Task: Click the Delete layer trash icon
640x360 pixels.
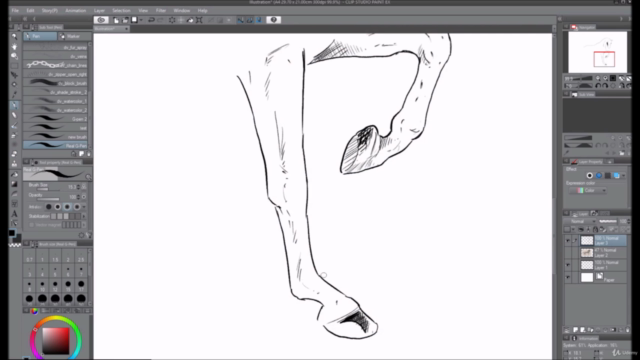Action: (x=628, y=330)
